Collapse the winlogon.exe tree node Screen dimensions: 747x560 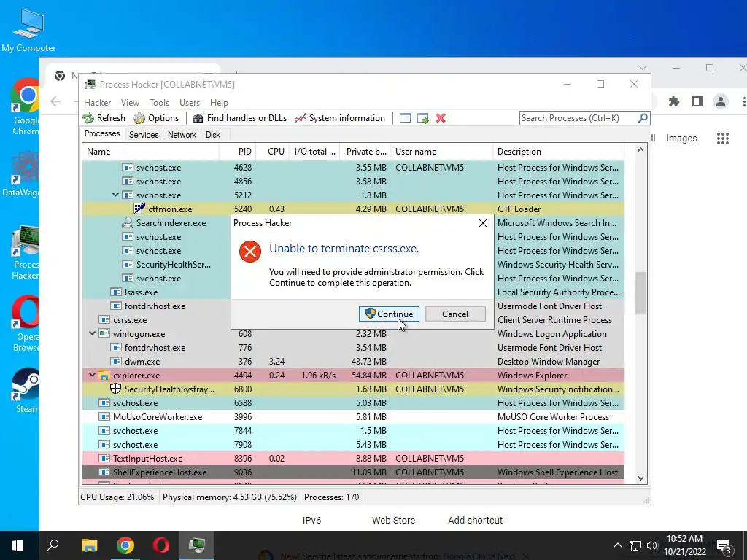[x=92, y=333]
